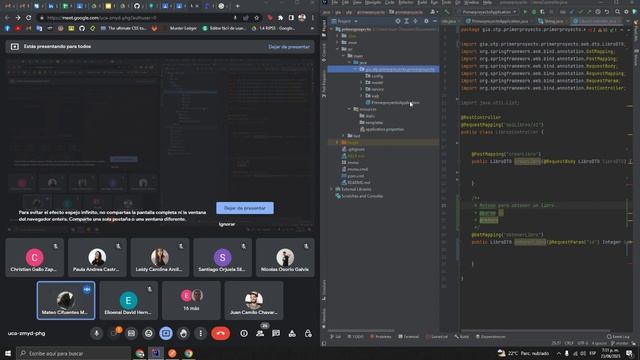Screen dimensions: 640x360
Task: Toggle the camera in Google Meet
Action: click(114, 333)
